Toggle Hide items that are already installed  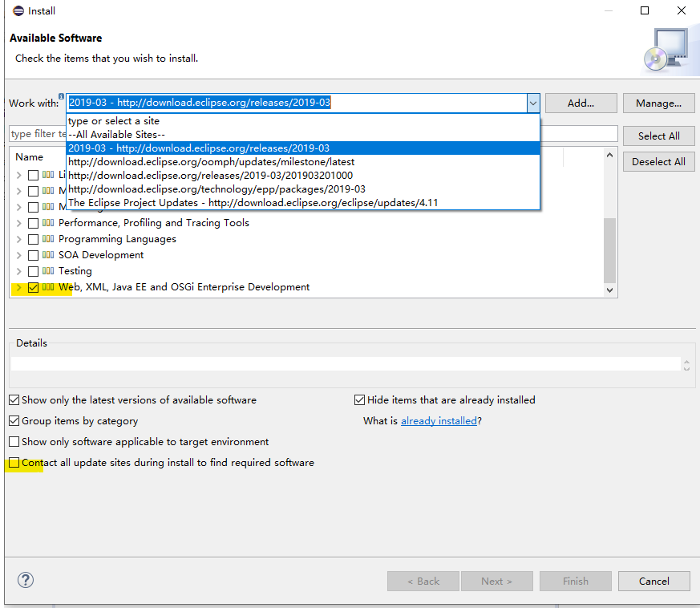(359, 399)
